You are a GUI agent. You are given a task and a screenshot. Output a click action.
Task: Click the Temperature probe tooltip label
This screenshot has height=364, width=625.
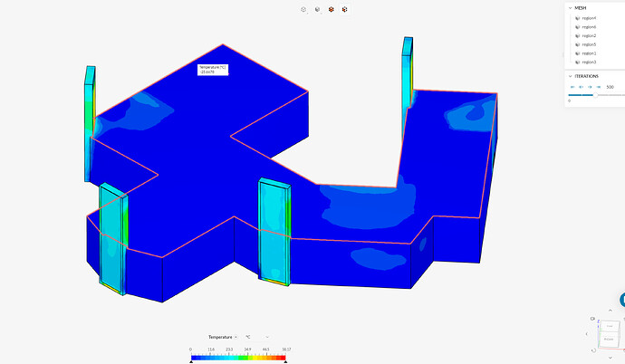pyautogui.click(x=213, y=70)
